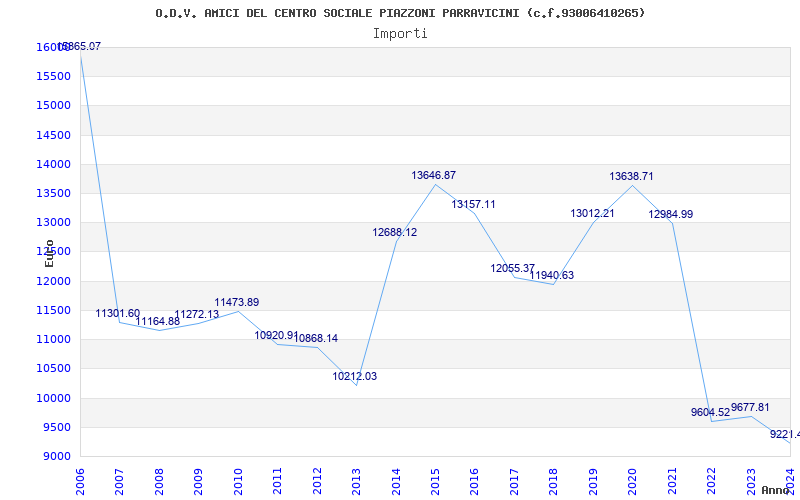
Task: Click y-axis value 13500
Action: [53, 193]
